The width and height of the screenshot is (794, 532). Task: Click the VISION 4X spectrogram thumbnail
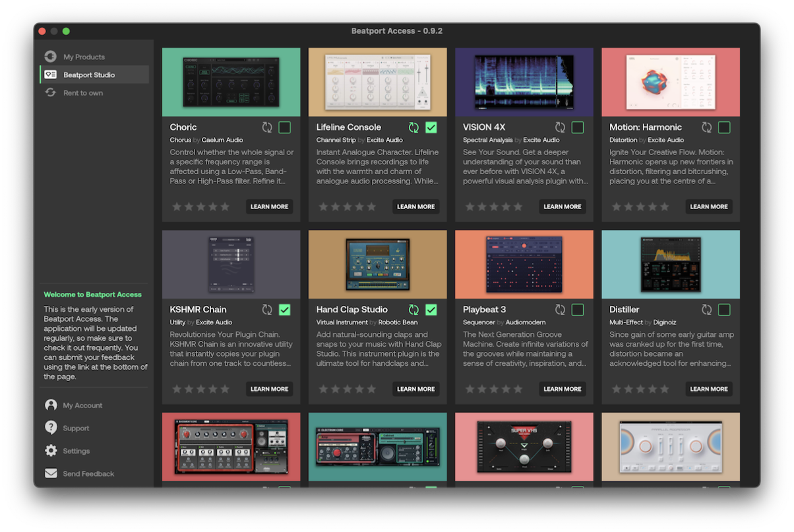(524, 82)
